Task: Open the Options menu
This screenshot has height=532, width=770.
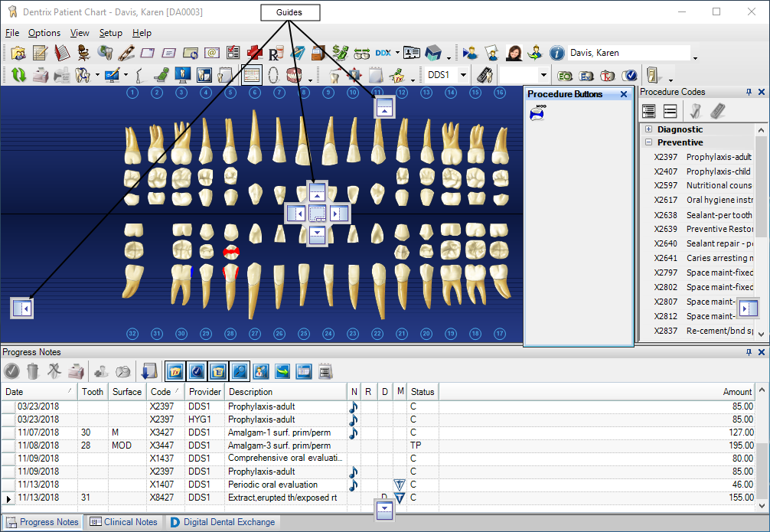Action: [44, 33]
